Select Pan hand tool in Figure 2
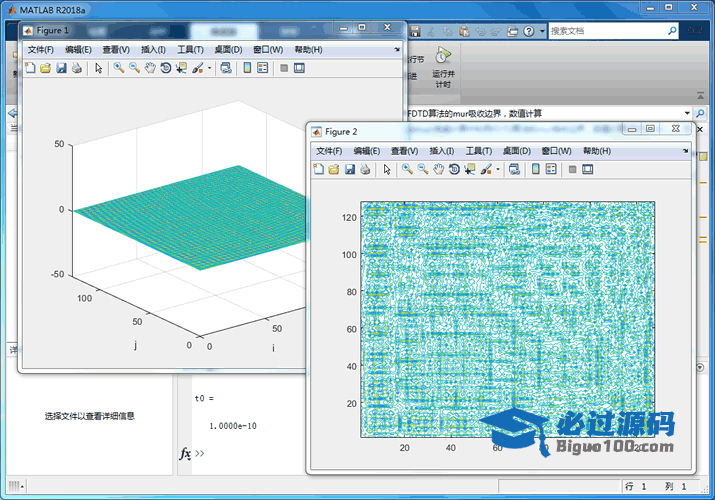 tap(439, 170)
